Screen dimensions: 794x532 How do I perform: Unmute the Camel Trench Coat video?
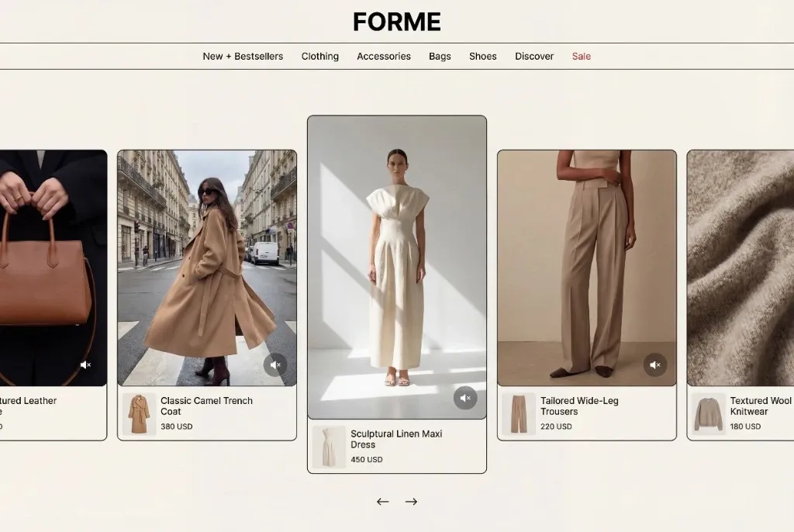click(x=275, y=364)
